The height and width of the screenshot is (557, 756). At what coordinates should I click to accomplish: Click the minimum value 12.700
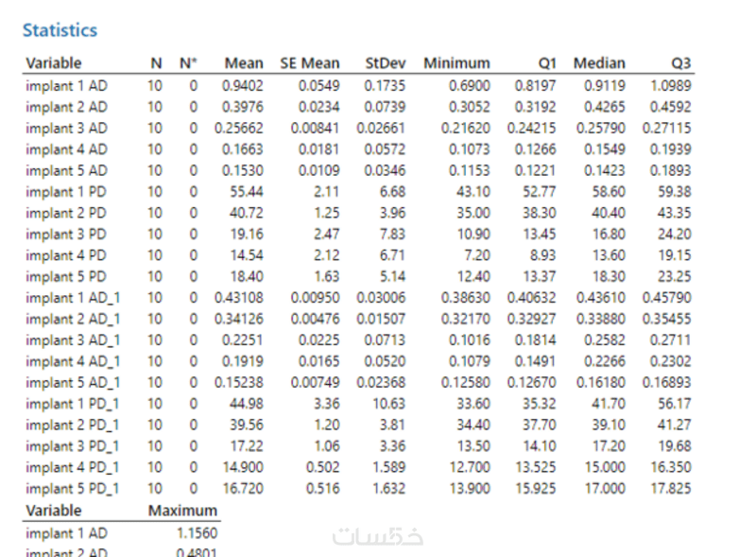(470, 468)
